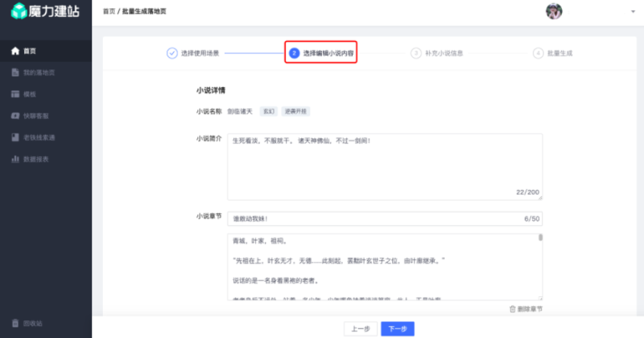Click the line 青城，叶家，祖祠。
The height and width of the screenshot is (338, 644).
(260, 241)
